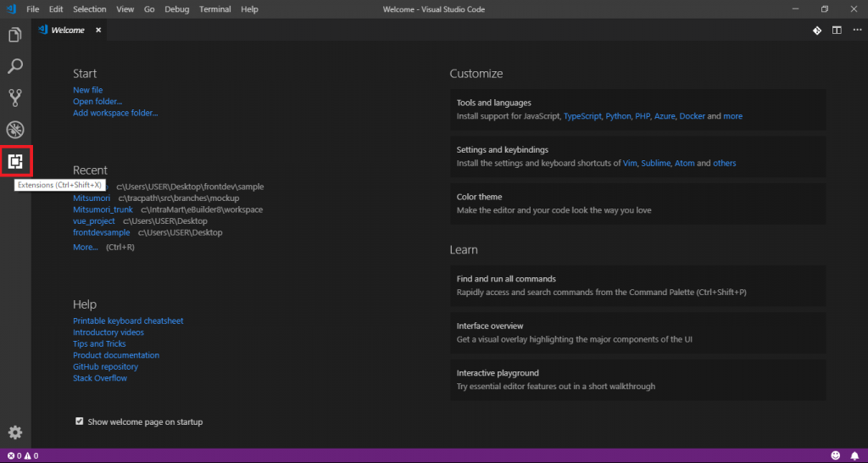The width and height of the screenshot is (868, 463).
Task: Open recent folder frontdevsample
Action: (x=102, y=232)
